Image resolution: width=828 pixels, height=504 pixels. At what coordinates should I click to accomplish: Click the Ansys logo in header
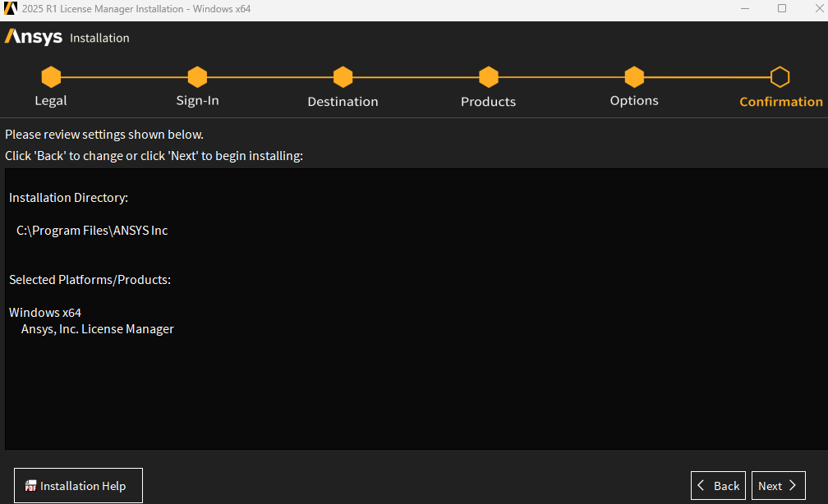(34, 37)
